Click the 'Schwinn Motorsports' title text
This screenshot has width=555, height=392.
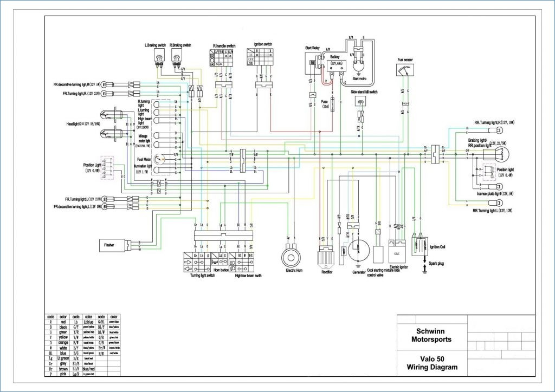point(431,336)
